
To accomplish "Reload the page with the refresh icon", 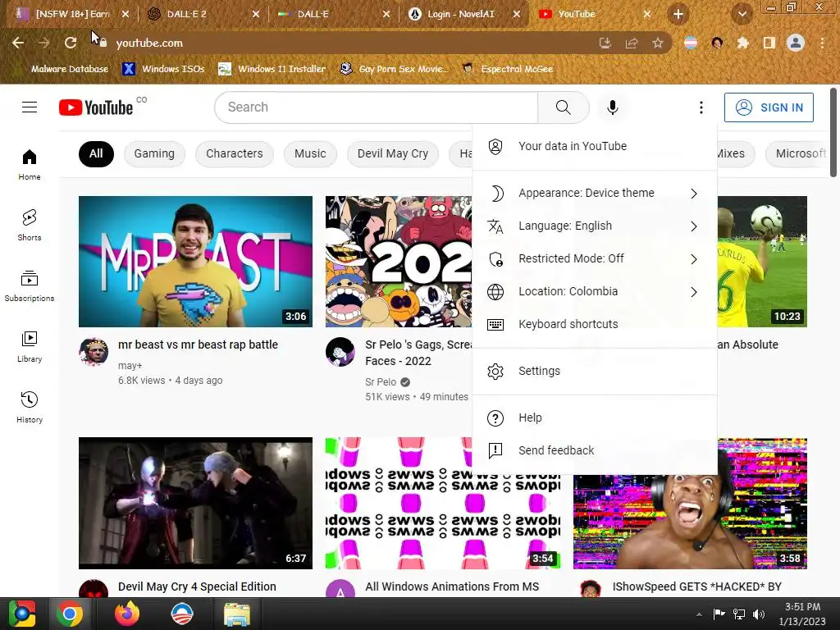I will [71, 43].
